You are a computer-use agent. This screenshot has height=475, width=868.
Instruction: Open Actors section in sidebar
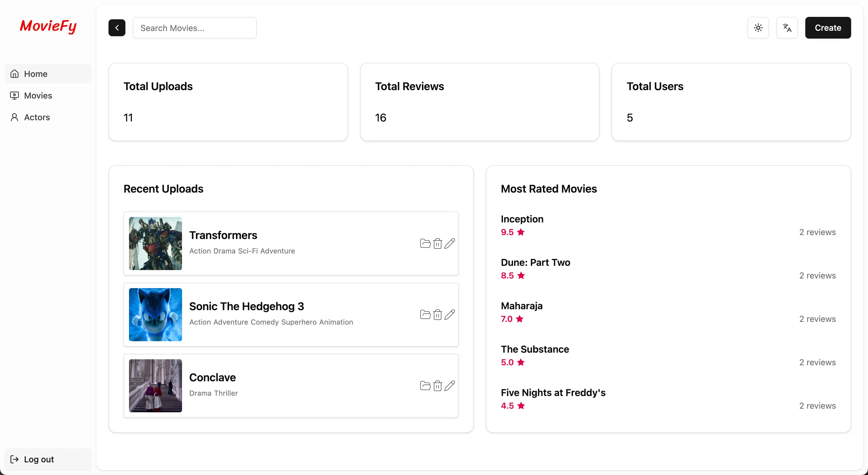pos(37,117)
